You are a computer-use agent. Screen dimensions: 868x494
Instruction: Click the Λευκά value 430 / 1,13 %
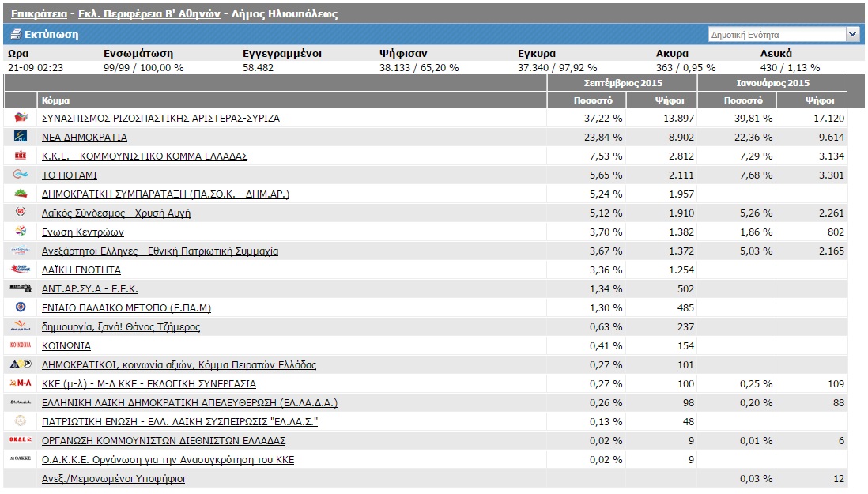pos(790,67)
